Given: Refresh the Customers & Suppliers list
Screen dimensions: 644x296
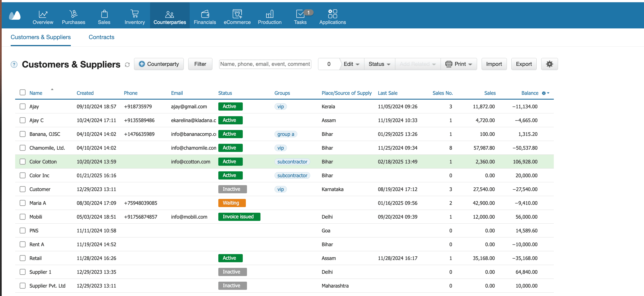Looking at the screenshot, I should click(127, 65).
